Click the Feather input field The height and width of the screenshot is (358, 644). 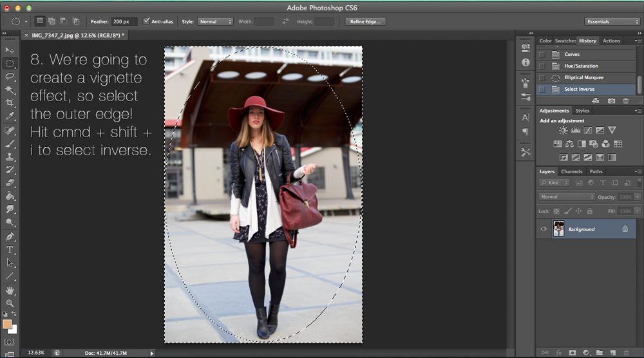point(124,21)
